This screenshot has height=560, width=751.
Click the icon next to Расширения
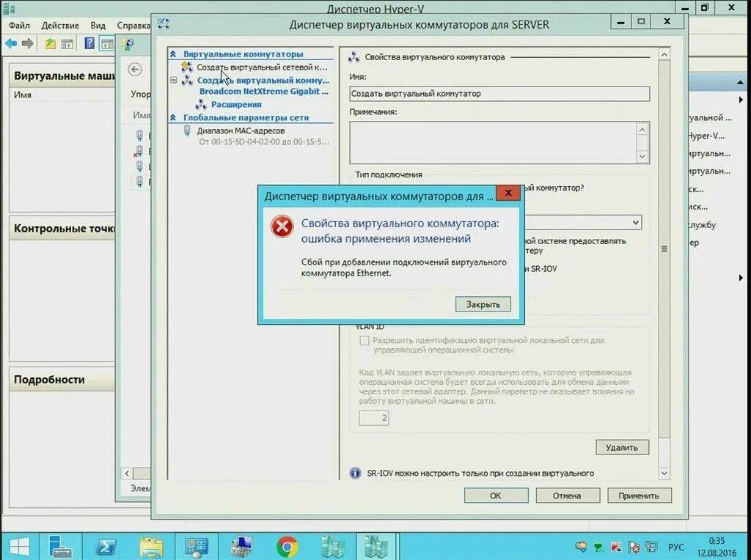pos(201,104)
